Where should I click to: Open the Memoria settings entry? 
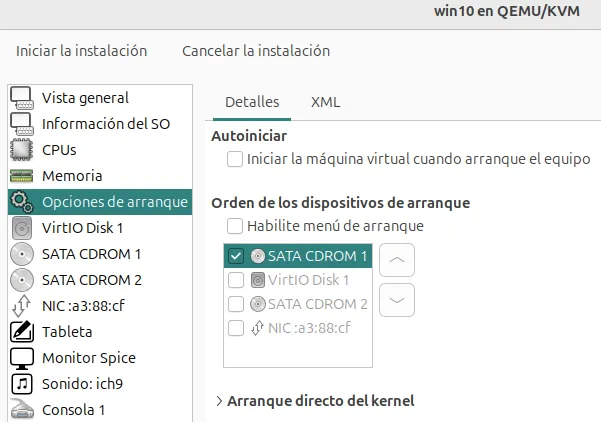coord(100,176)
